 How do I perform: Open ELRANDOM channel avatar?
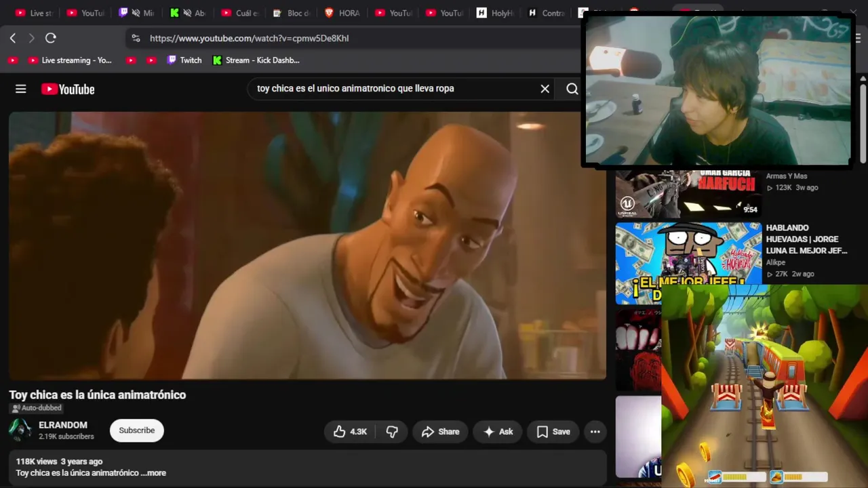click(20, 430)
